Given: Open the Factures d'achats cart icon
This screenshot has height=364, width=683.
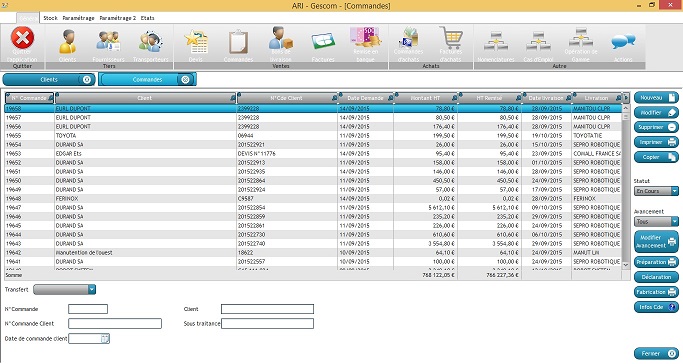Looking at the screenshot, I should tap(451, 38).
